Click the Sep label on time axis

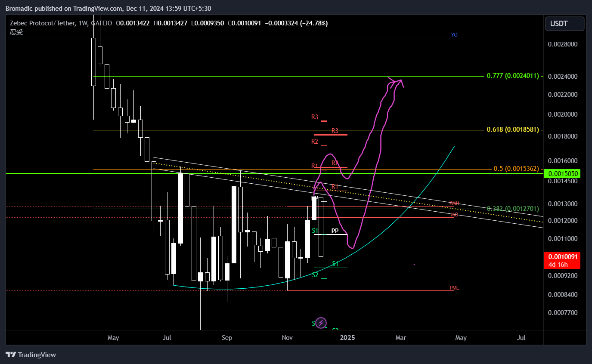pos(227,338)
